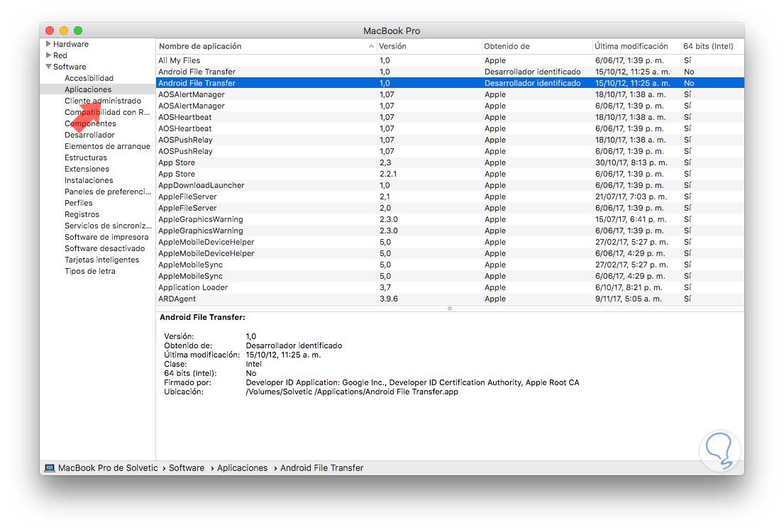The height and width of the screenshot is (532, 784).
Task: Select the AppDownloadLauncher row
Action: point(450,186)
